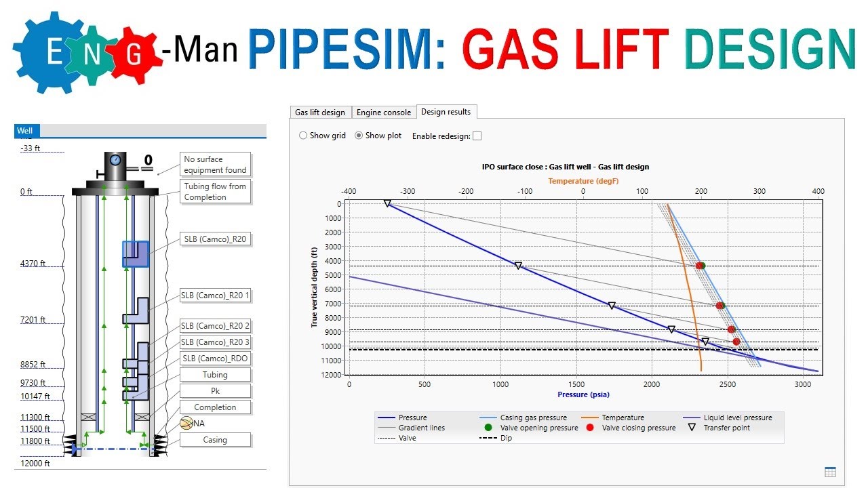Click the Tubing label in schematic
The image size is (868, 488).
pyautogui.click(x=215, y=375)
